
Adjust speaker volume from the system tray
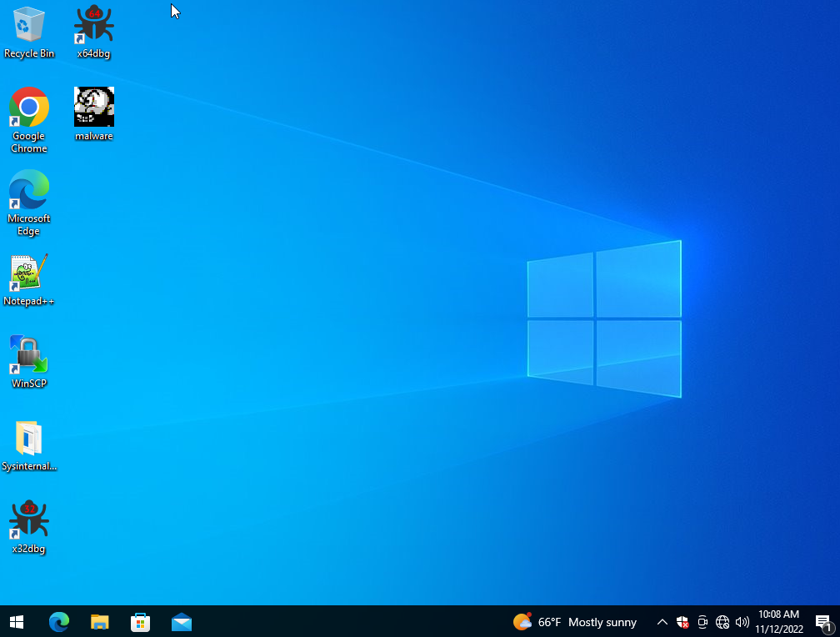(x=742, y=622)
